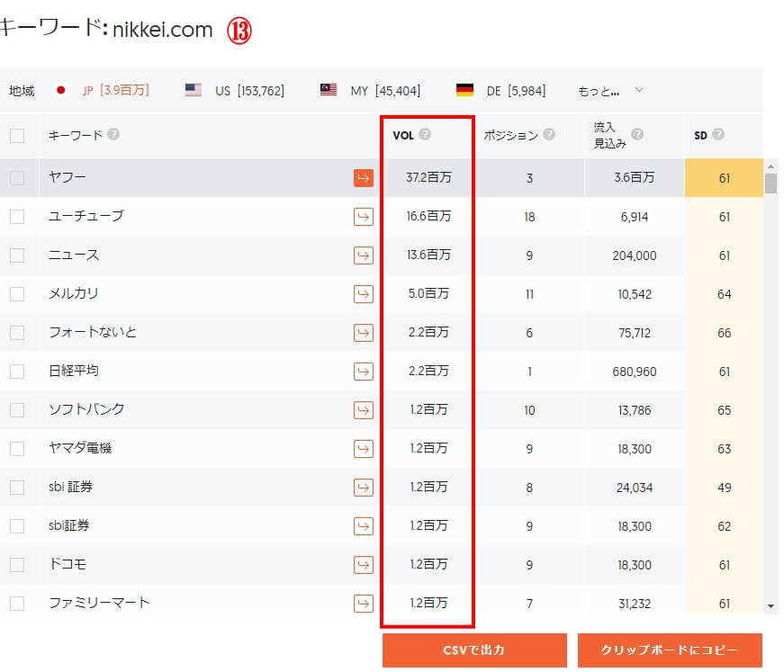Click the 37.2百万 volume cell
The height and width of the screenshot is (672, 784).
point(428,177)
